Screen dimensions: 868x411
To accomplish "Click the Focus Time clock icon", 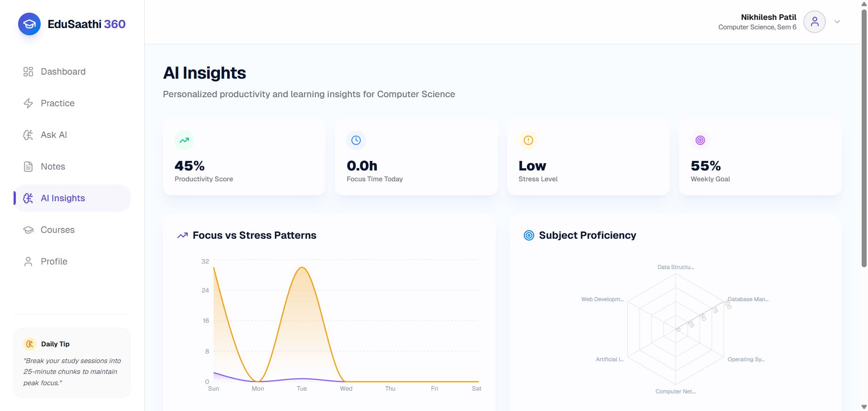I will pos(356,140).
